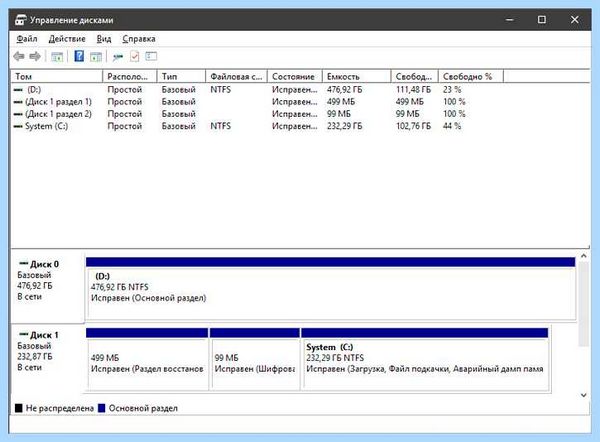Click the disk list view toolbar icon
The height and width of the screenshot is (442, 600).
coord(151,57)
